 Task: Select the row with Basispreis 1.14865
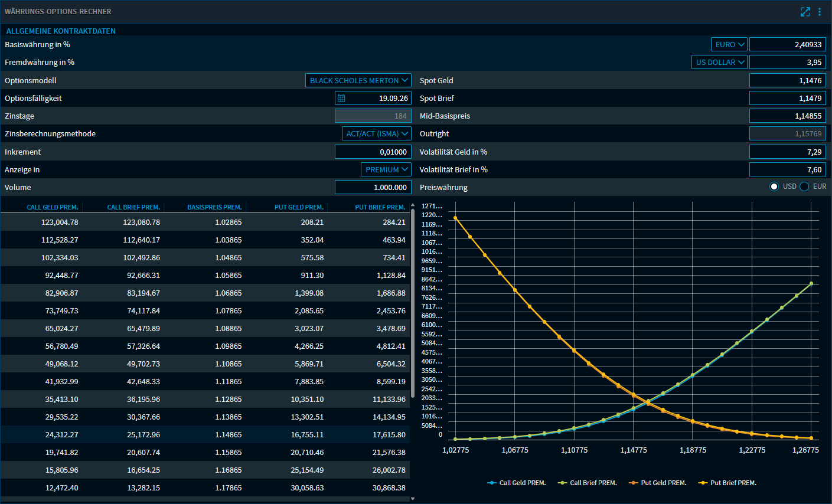click(207, 434)
